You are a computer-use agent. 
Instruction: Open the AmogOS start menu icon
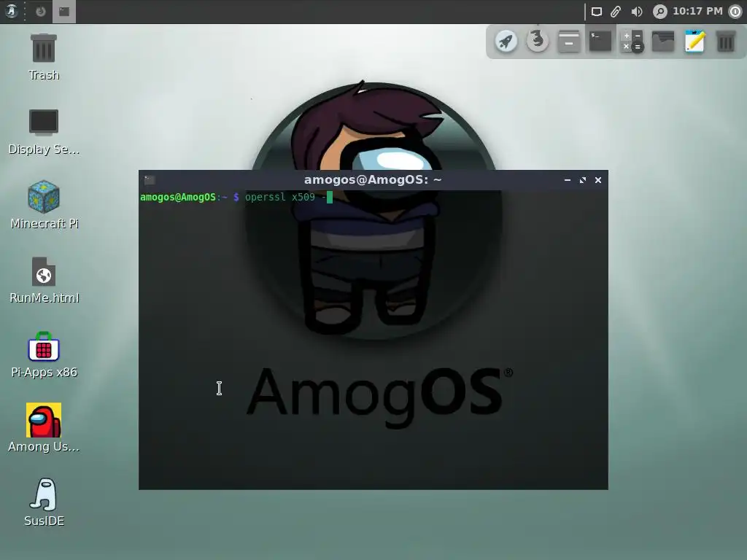[x=12, y=11]
